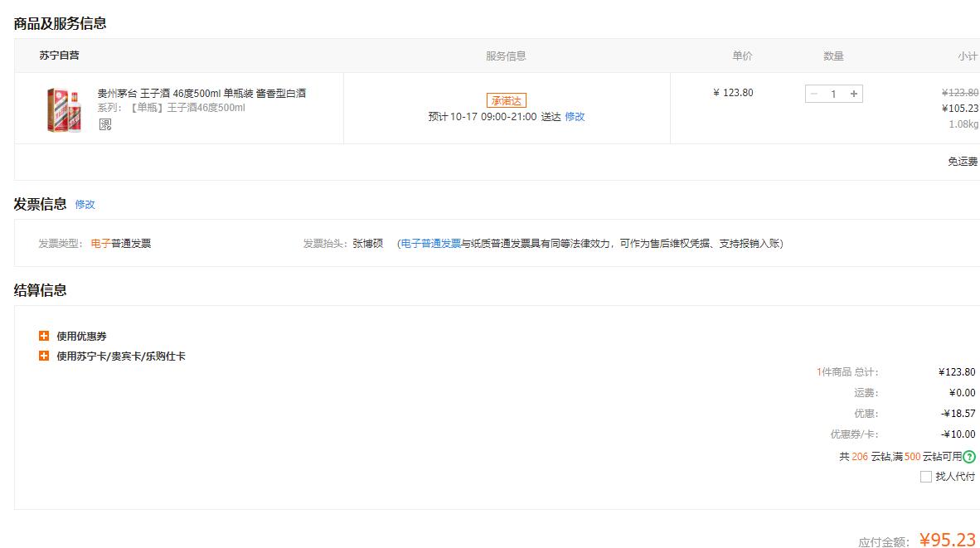Click the 优惠 discount value -¥18.57
980x548 pixels.
click(x=958, y=413)
